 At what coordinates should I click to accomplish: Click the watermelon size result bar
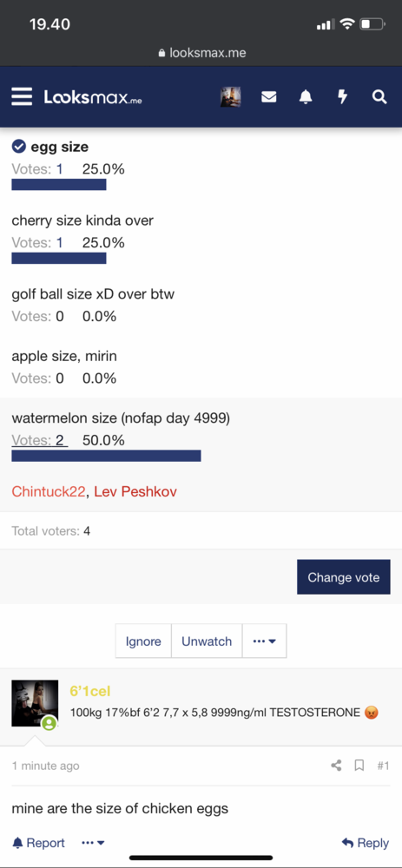pos(106,456)
